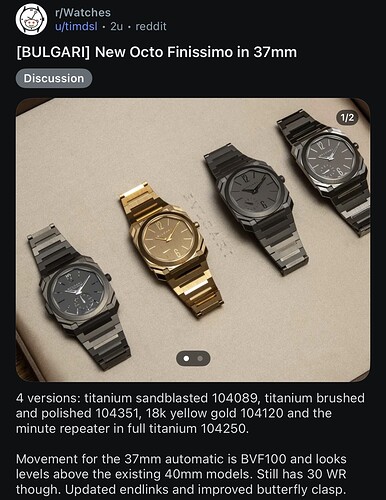The image size is (386, 500).
Task: Switch to the second carousel page dot
Action: pyautogui.click(x=200, y=358)
